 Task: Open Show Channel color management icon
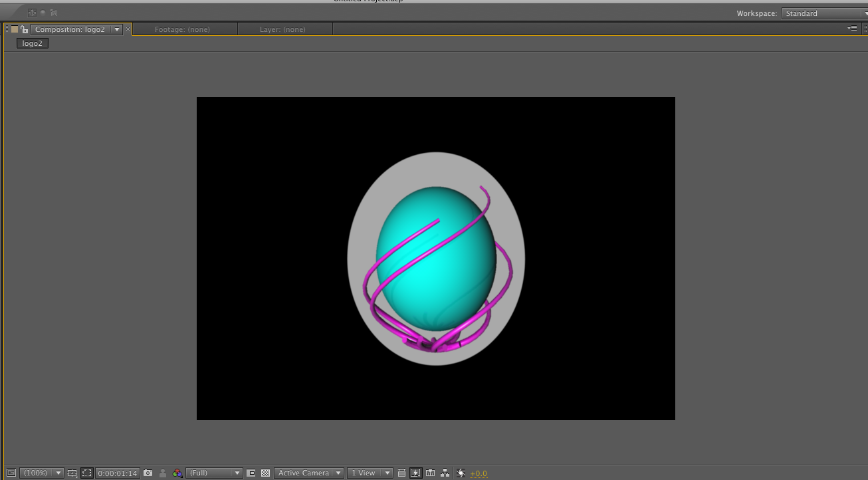177,473
